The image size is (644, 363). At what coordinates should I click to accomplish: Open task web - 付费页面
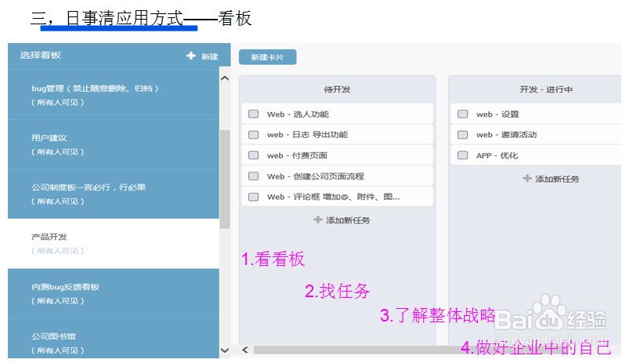[x=337, y=155]
